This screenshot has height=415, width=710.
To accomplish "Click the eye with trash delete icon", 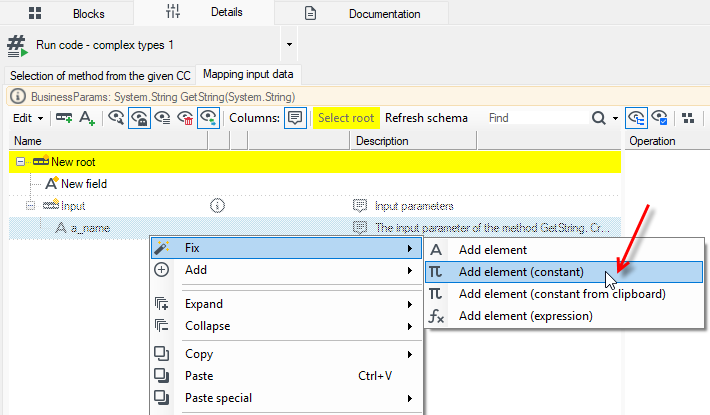I will pyautogui.click(x=185, y=118).
